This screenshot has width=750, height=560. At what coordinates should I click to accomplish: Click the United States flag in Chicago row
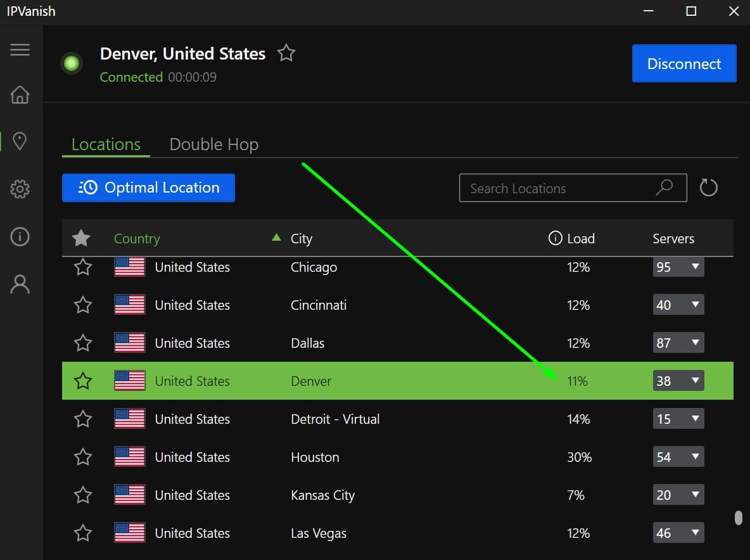[130, 267]
